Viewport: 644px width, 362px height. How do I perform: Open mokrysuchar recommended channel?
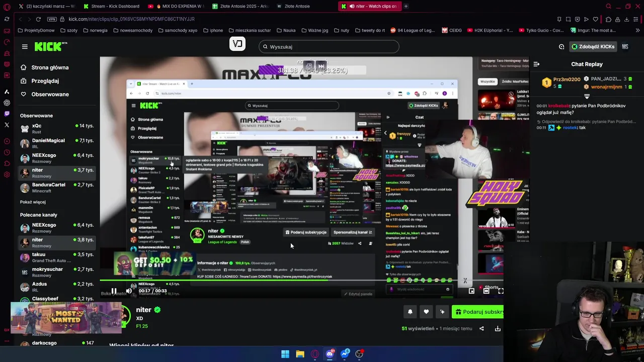click(57, 272)
